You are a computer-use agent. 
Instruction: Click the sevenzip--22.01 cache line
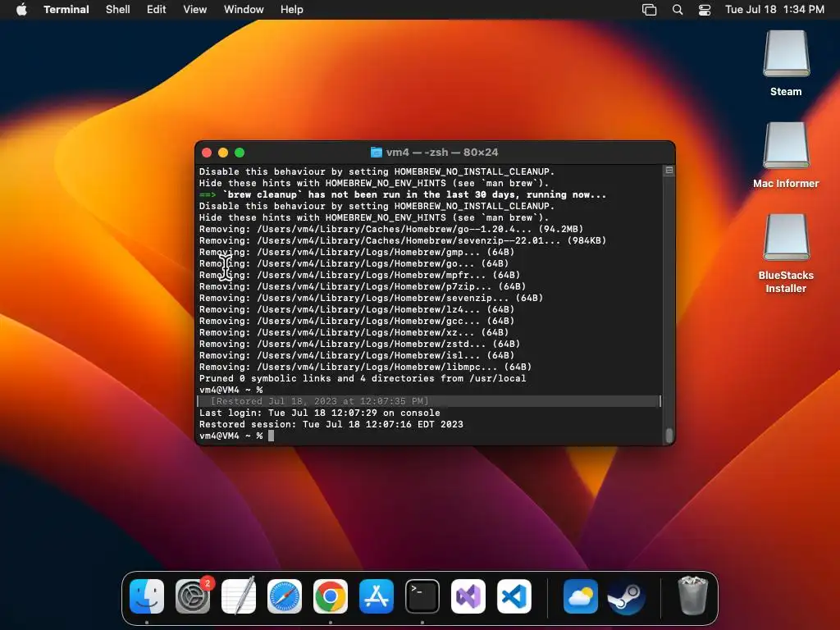point(403,241)
